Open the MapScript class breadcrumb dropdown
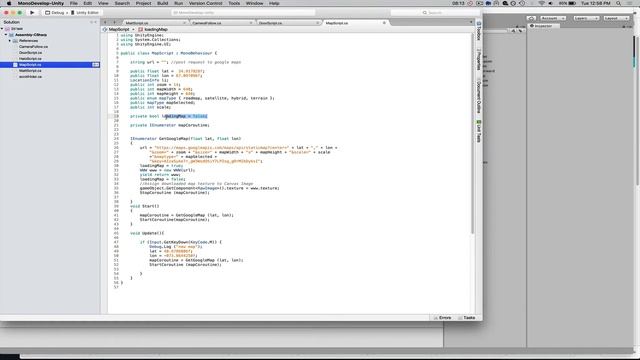The image size is (640, 360). pyautogui.click(x=119, y=29)
